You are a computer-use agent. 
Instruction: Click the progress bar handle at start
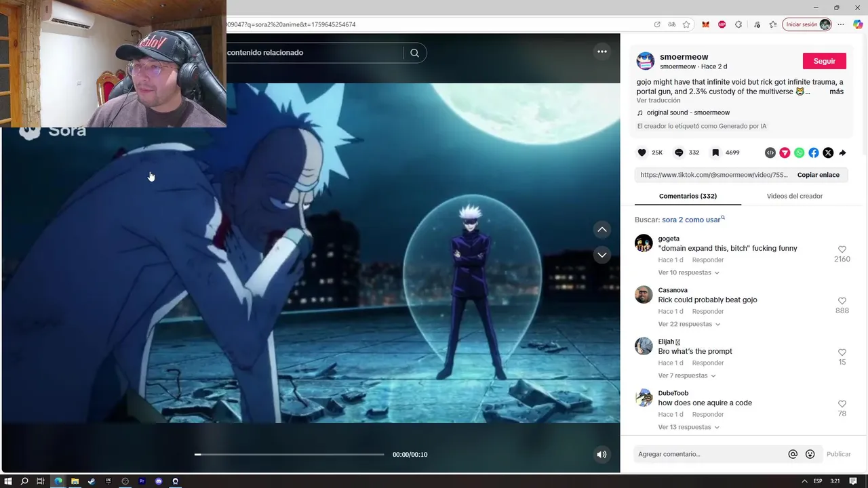197,454
